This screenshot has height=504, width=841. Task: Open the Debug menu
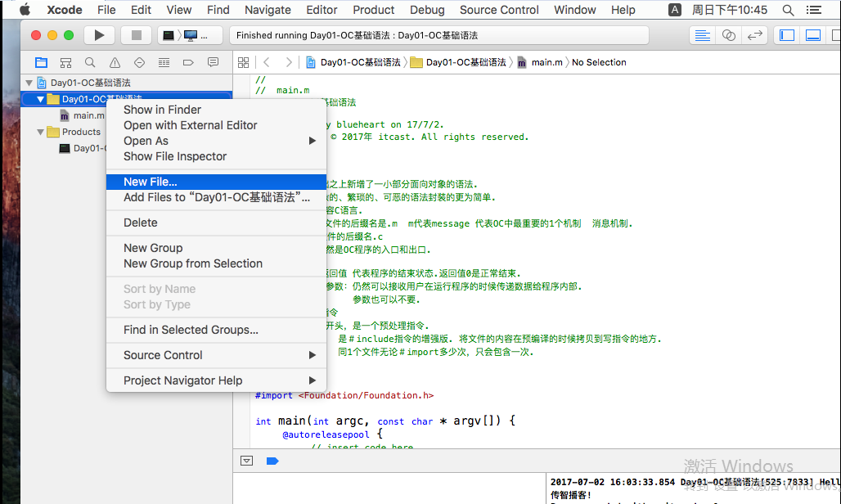tap(427, 10)
